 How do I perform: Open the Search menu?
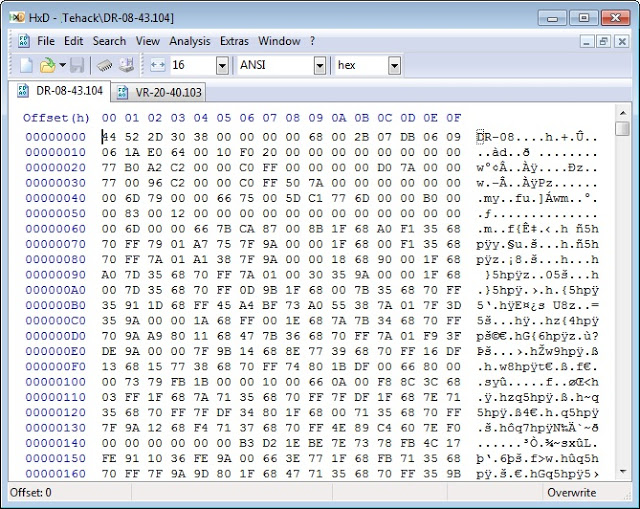click(x=110, y=41)
